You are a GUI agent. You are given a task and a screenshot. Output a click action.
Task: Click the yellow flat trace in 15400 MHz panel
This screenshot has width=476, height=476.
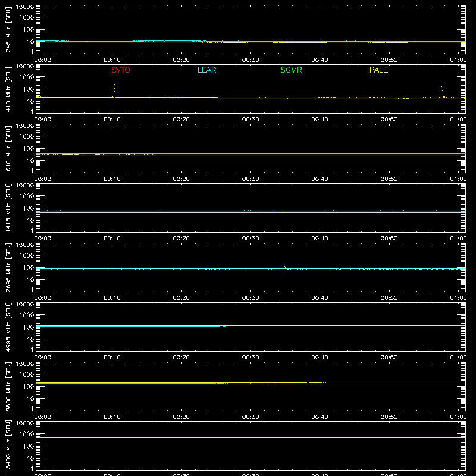[250, 437]
